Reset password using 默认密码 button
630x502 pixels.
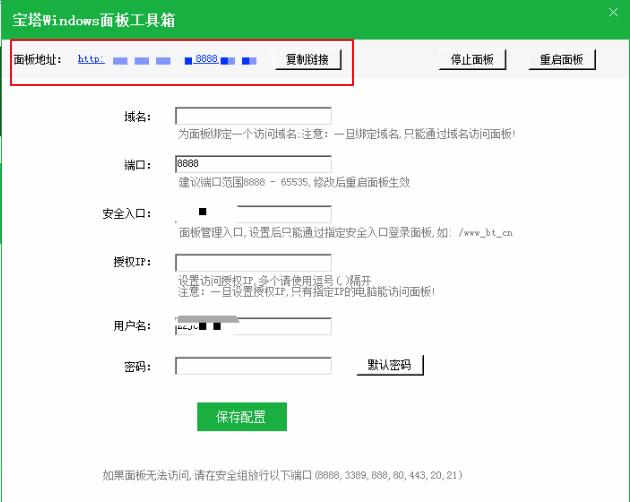[390, 365]
